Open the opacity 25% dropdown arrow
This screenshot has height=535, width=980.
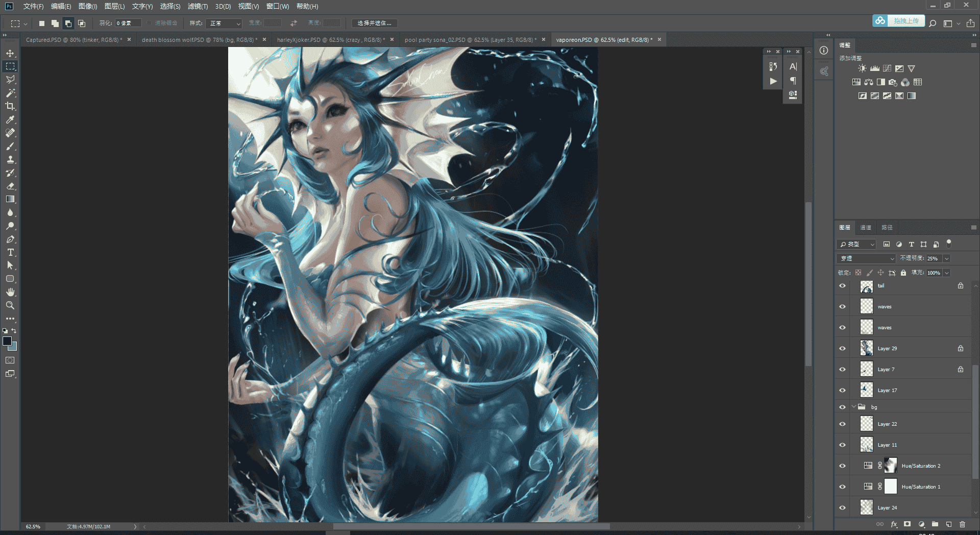tap(947, 258)
